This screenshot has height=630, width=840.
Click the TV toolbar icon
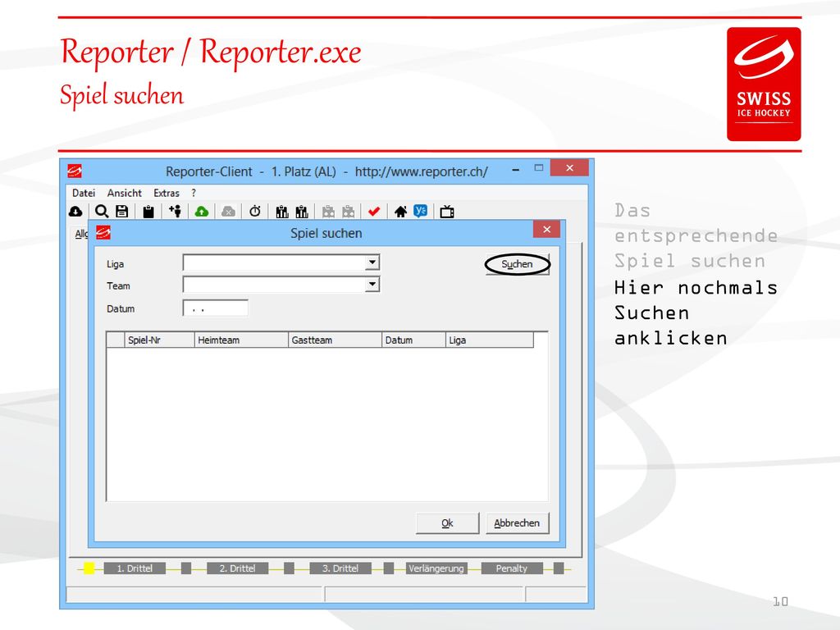(447, 212)
